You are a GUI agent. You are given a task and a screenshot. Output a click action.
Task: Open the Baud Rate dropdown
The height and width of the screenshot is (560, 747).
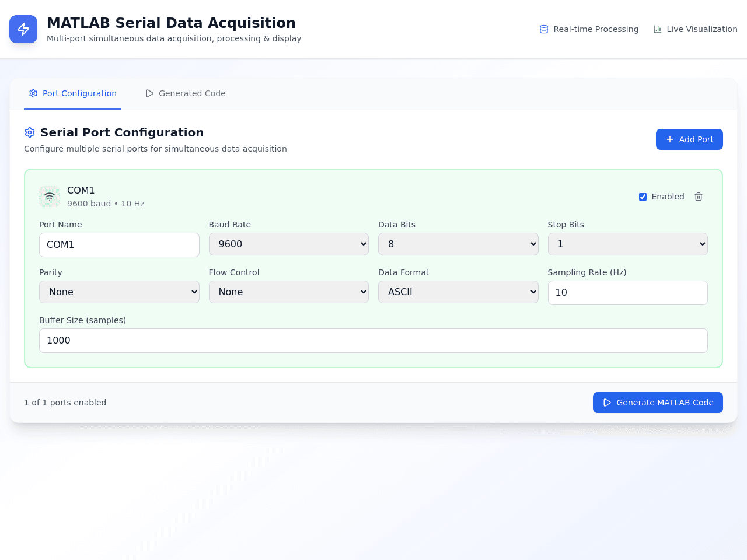tap(289, 244)
